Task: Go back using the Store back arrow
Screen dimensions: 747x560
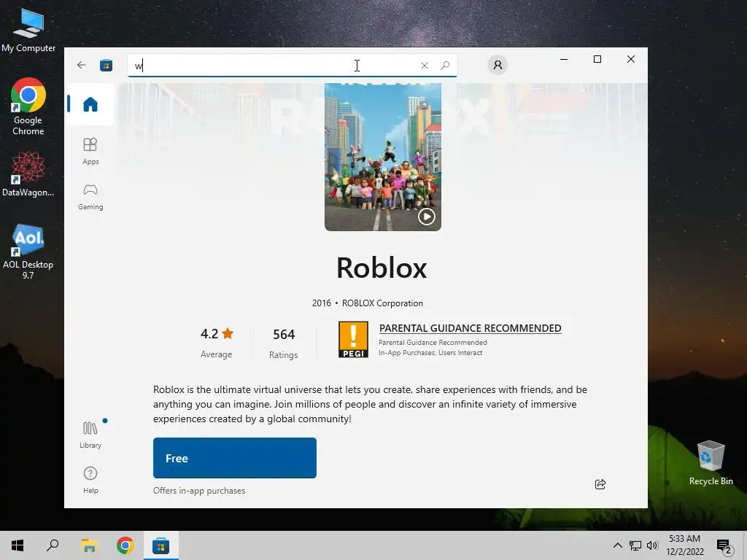Action: point(82,65)
